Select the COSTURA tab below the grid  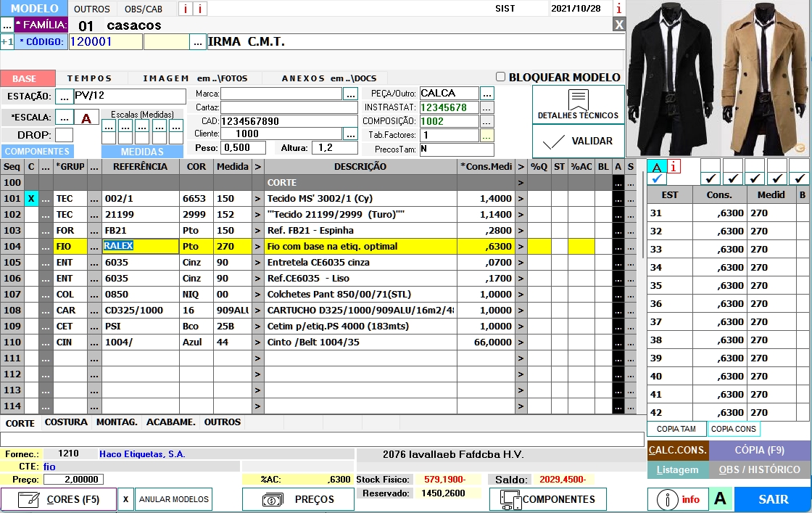[x=66, y=422]
